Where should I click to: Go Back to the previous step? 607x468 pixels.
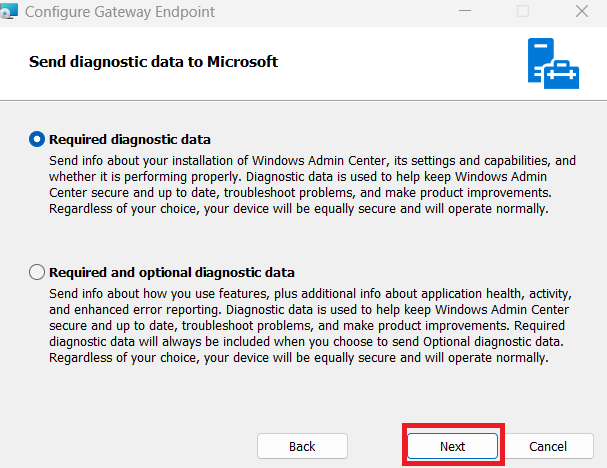click(x=302, y=446)
